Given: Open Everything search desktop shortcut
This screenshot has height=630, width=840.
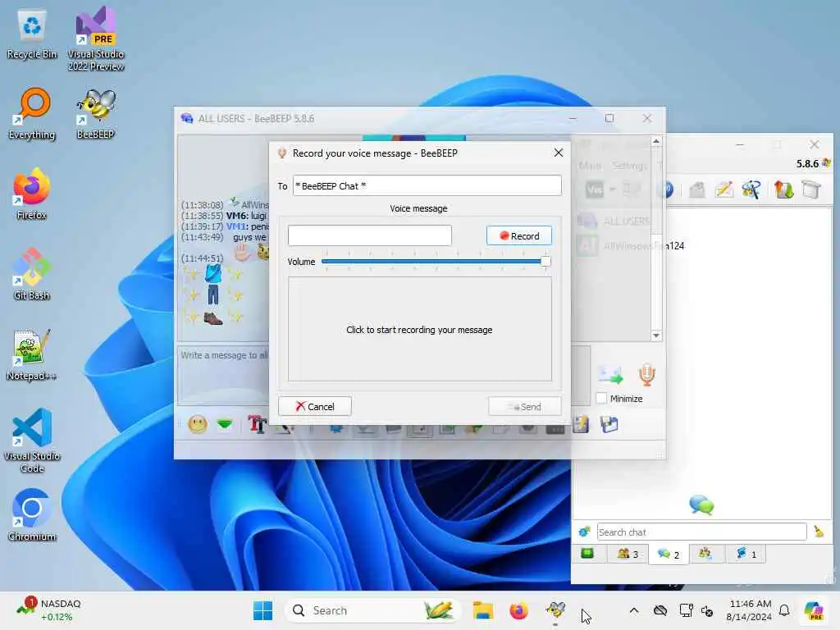Looking at the screenshot, I should (x=32, y=113).
